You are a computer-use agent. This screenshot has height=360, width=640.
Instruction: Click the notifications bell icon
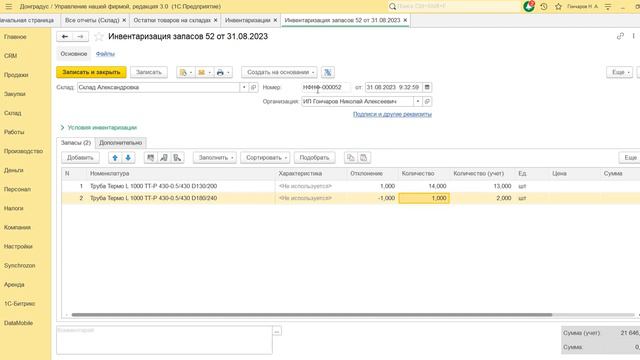click(529, 6)
